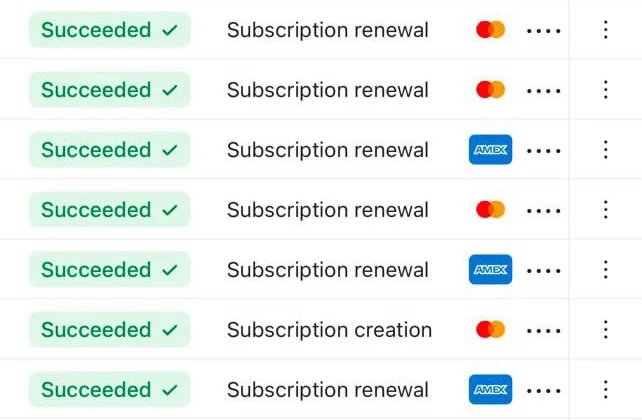Open the three-dot menu in the top row
The image size is (642, 420).
click(x=605, y=30)
